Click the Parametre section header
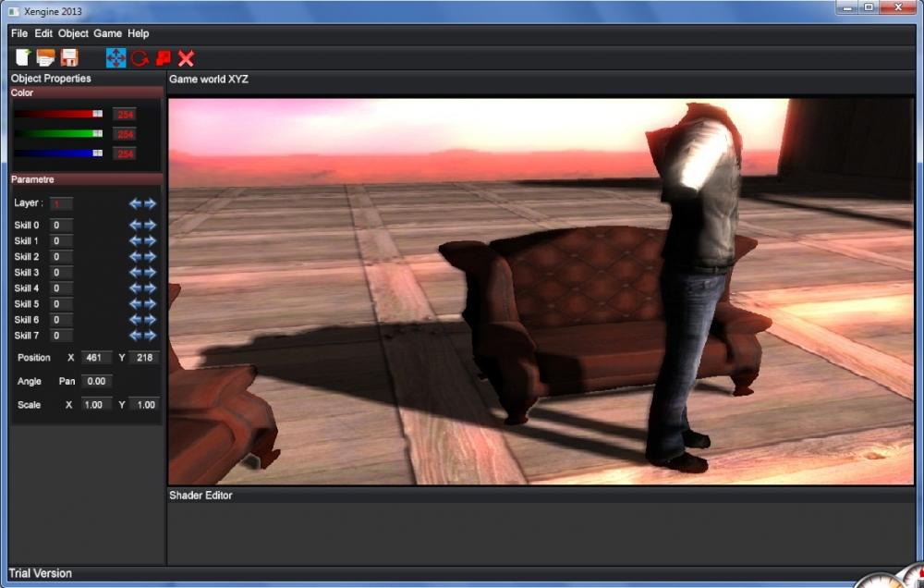Viewport: 924px width, 588px height. [x=87, y=179]
